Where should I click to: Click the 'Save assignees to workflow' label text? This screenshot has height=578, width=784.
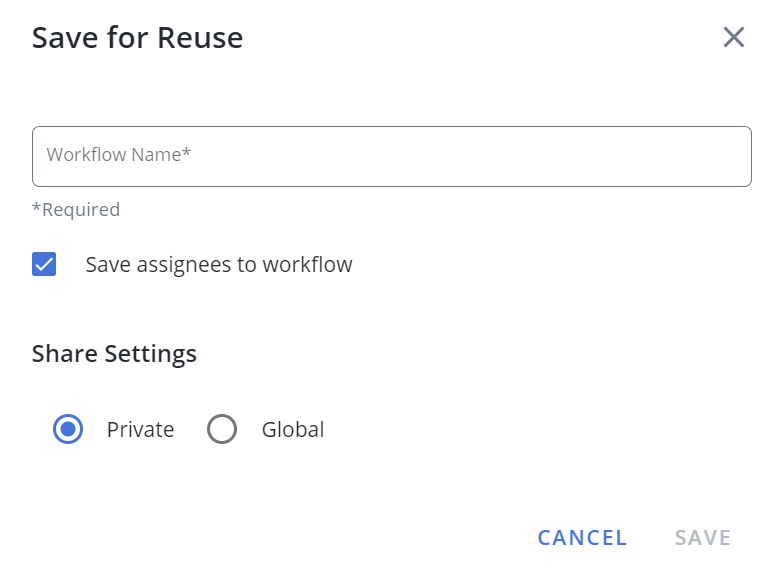pos(219,264)
